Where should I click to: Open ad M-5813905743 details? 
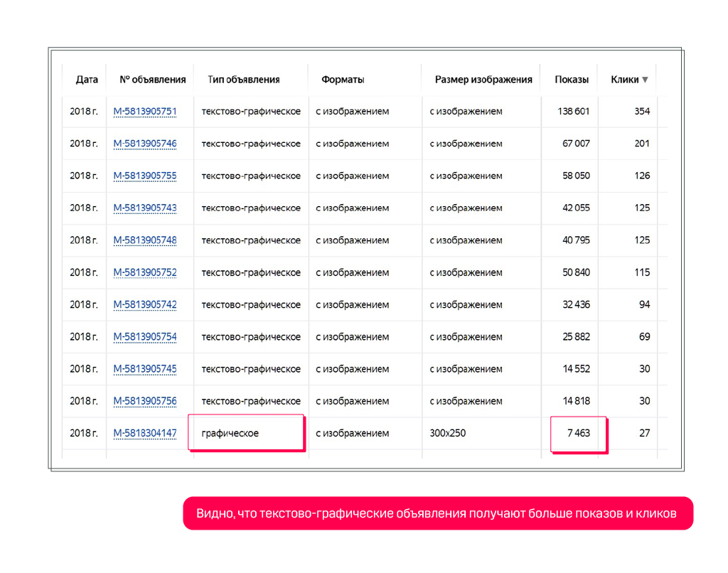145,208
